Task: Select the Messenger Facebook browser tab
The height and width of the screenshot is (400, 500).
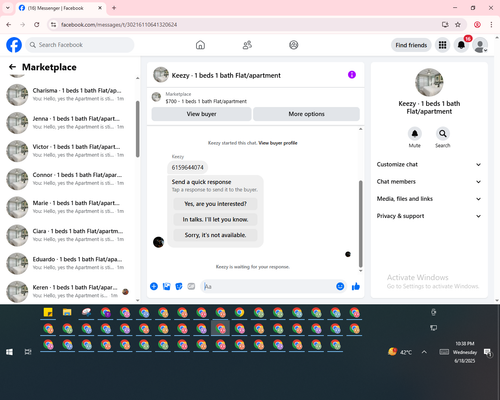Action: 60,8
